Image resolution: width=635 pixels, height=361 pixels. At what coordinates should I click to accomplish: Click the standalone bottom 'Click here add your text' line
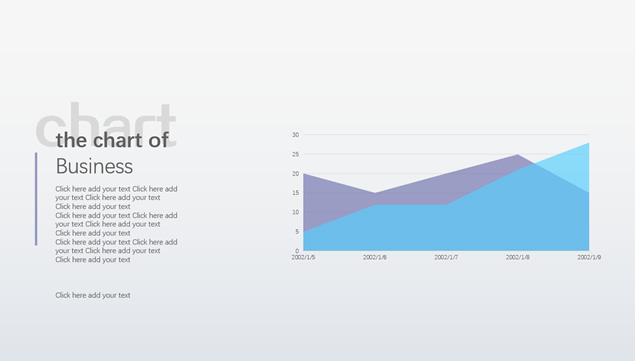(x=93, y=295)
